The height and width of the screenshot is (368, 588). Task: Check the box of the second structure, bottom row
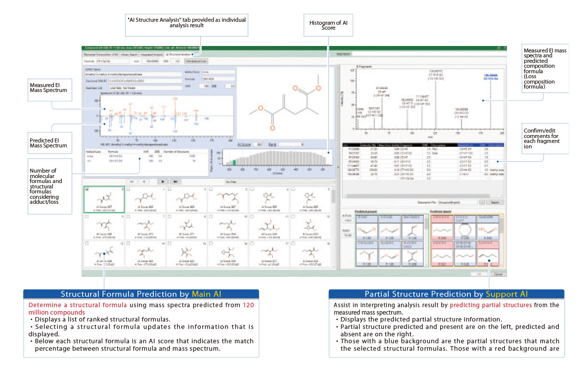click(x=128, y=243)
